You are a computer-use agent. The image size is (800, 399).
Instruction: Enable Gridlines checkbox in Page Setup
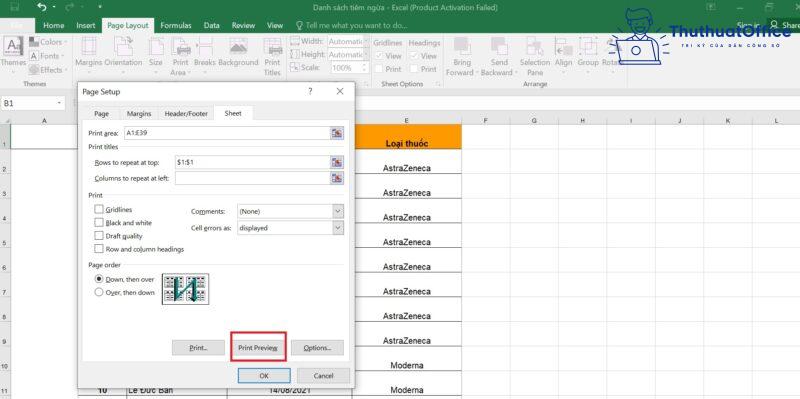[99, 209]
